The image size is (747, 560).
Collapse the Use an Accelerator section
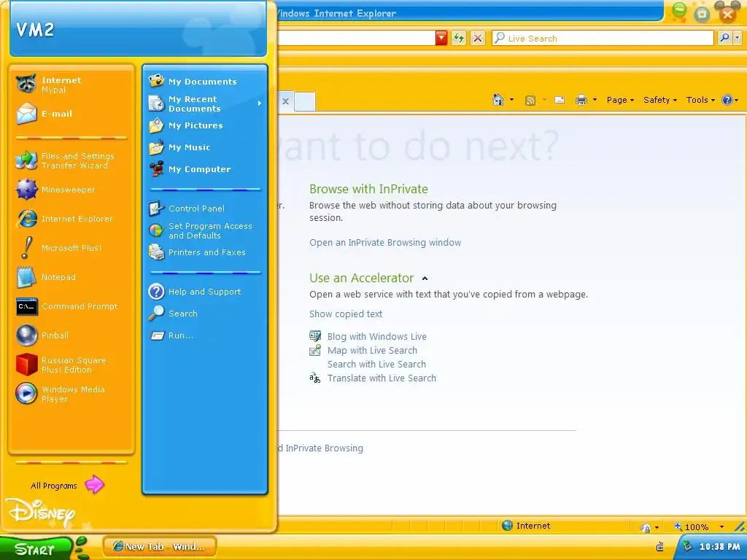click(425, 279)
